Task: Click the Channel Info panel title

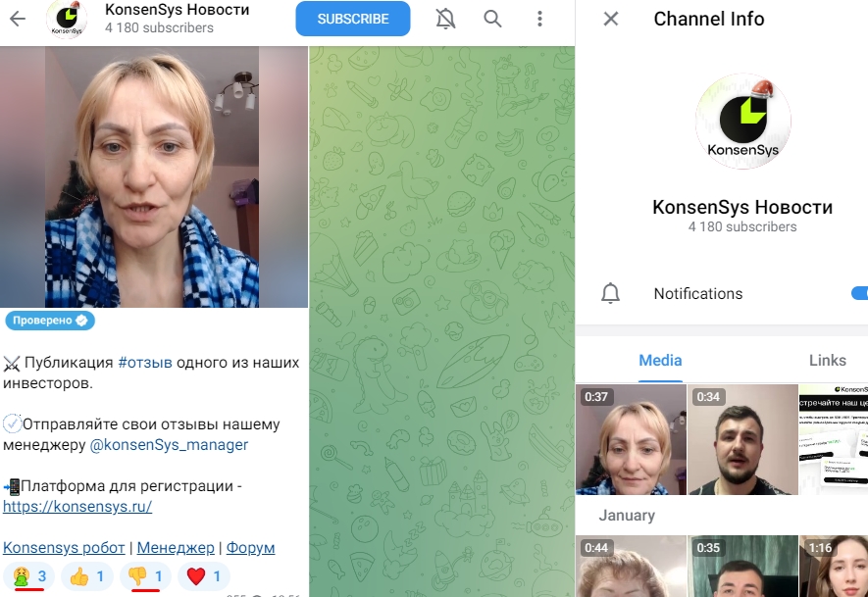Action: (x=708, y=19)
